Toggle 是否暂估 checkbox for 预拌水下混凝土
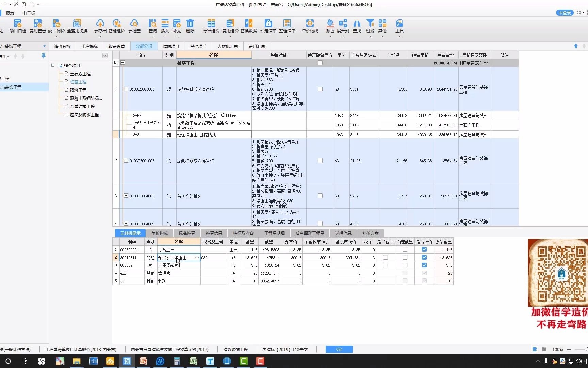The width and height of the screenshot is (588, 368). 385,257
